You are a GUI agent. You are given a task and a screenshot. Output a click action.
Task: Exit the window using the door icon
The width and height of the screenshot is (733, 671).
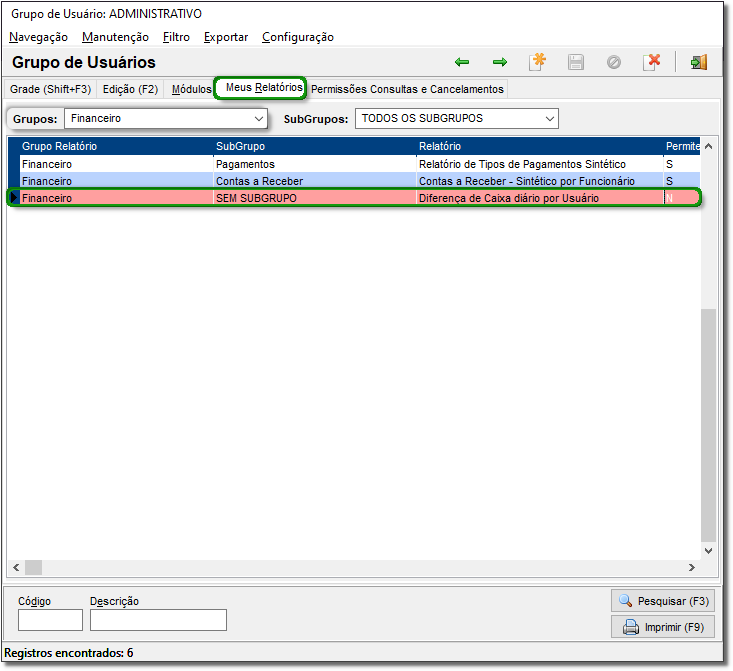pos(699,62)
